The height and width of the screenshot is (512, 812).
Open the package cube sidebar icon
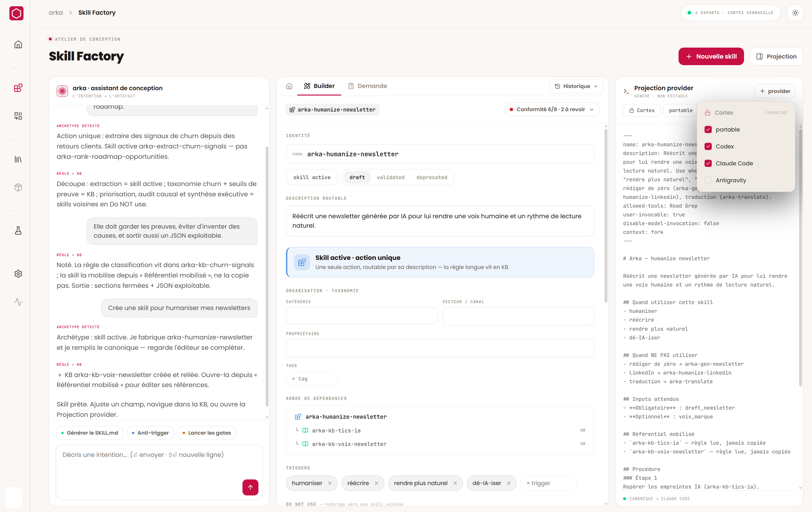click(18, 187)
